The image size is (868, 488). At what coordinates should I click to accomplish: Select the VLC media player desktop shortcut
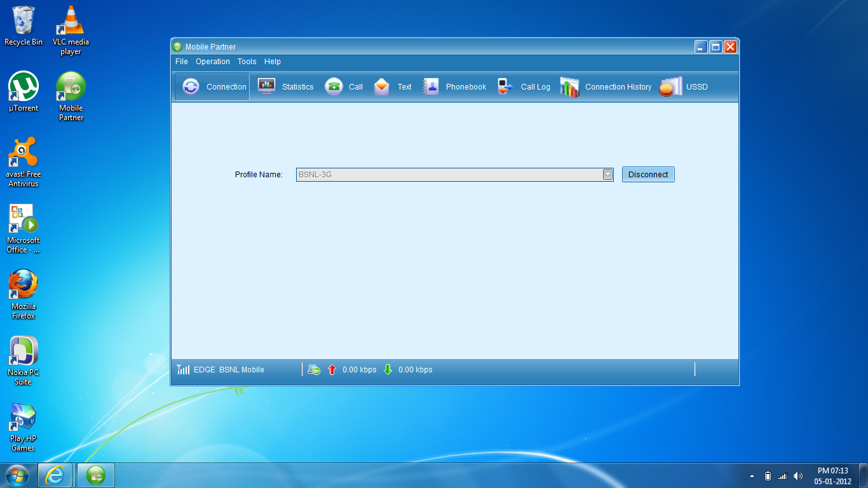point(71,30)
